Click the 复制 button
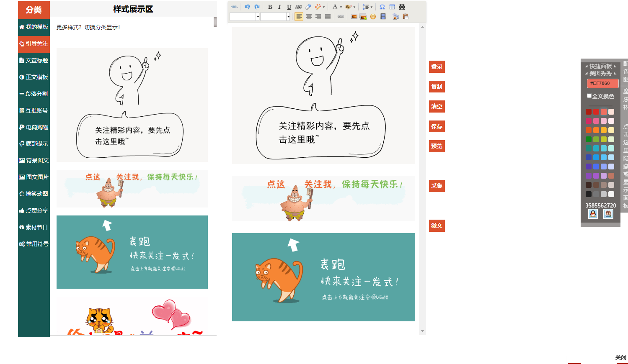628x364 pixels. [x=437, y=87]
